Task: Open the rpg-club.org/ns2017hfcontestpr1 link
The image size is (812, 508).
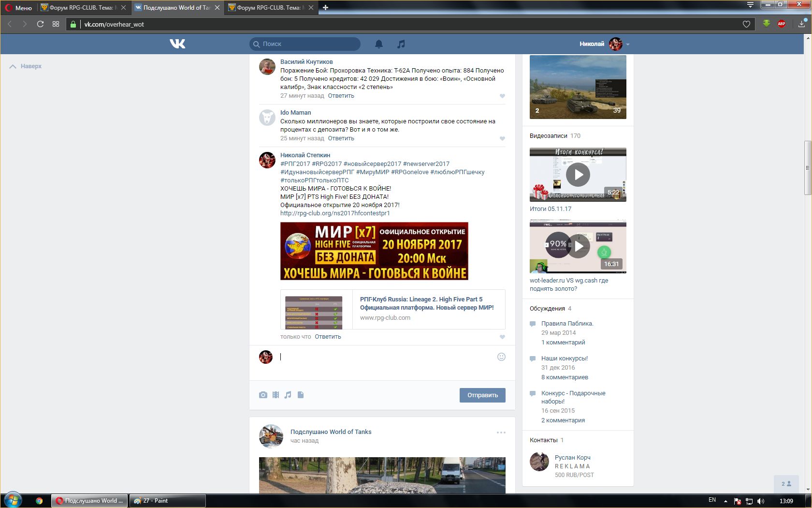Action: (335, 213)
